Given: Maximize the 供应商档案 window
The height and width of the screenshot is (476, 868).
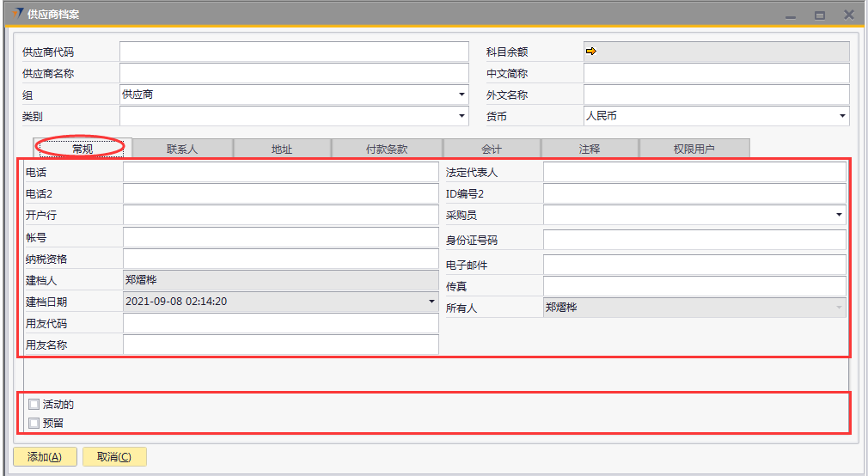Looking at the screenshot, I should pos(819,15).
